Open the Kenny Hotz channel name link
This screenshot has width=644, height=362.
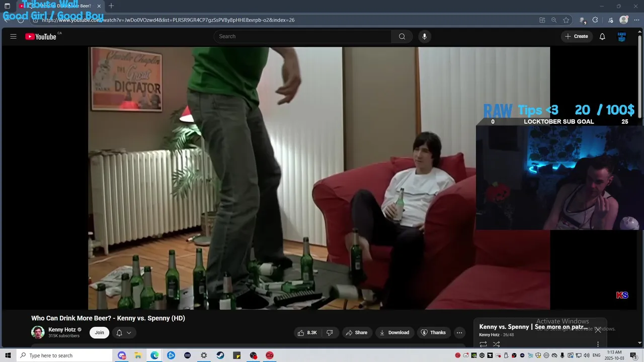62,330
